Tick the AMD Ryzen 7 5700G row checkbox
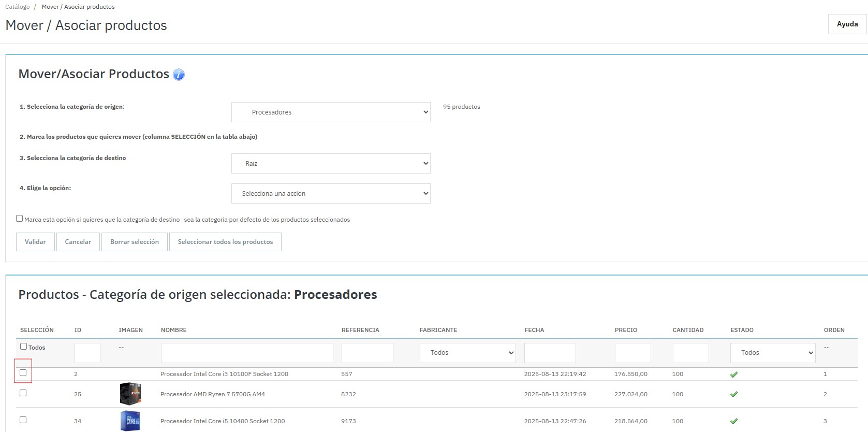 coord(23,393)
